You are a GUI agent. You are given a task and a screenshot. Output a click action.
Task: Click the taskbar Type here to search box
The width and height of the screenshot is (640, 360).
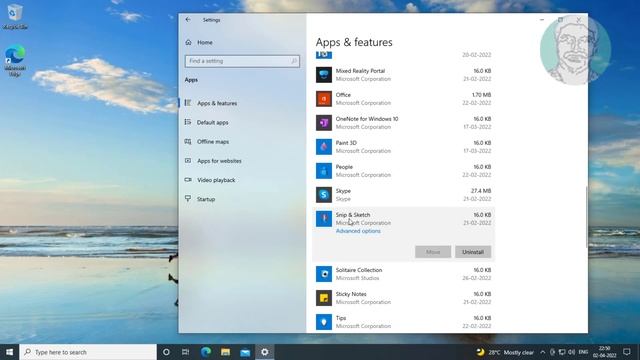point(88,352)
